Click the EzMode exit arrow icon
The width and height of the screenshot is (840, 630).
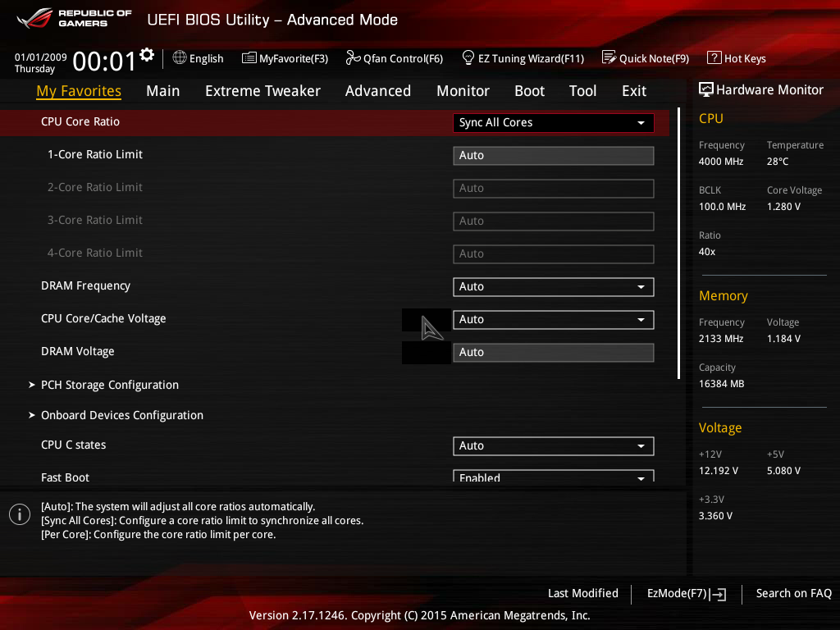719,594
